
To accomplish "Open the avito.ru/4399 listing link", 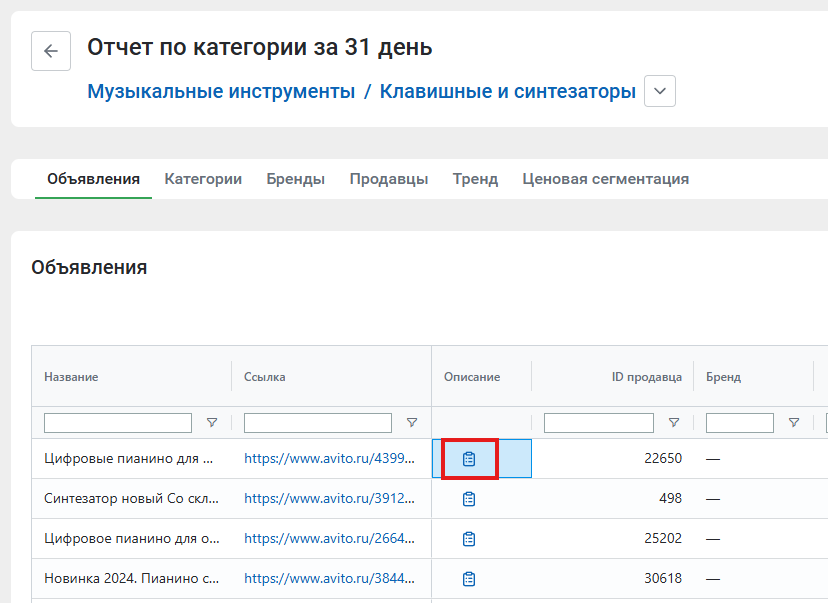I will coord(329,458).
